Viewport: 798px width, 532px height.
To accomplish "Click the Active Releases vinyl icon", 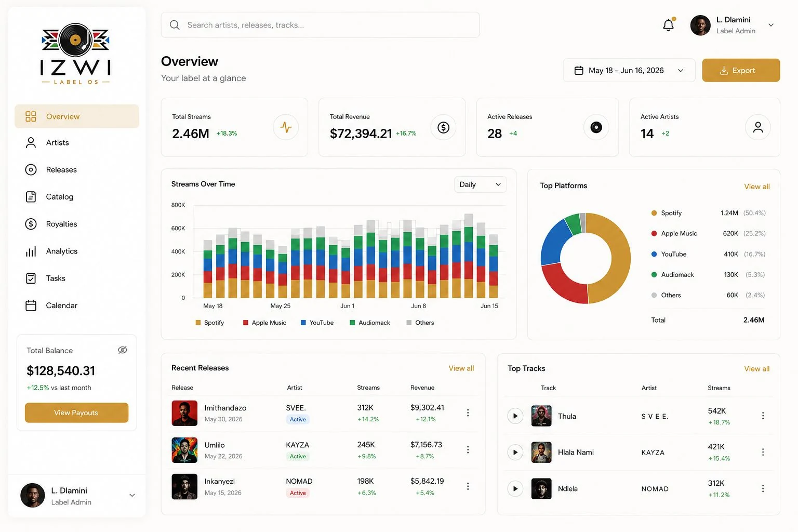I will 596,127.
